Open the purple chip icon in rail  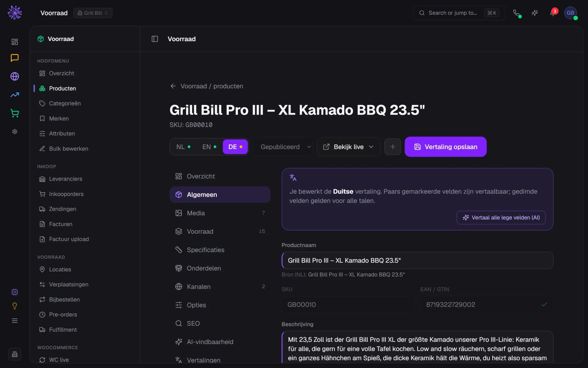[x=15, y=292]
